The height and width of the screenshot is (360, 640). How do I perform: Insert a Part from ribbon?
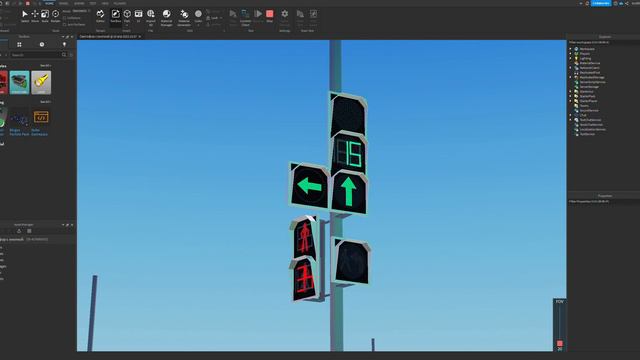127,14
